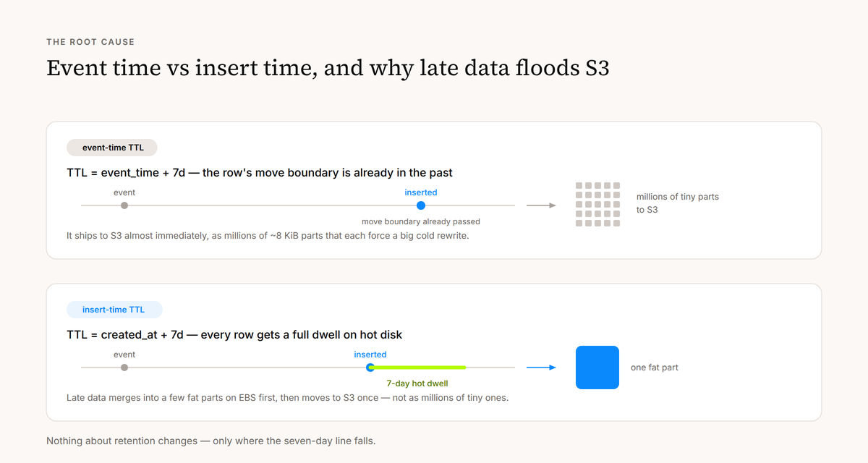Select the blue fat part square
The image size is (868, 463).
(x=597, y=368)
